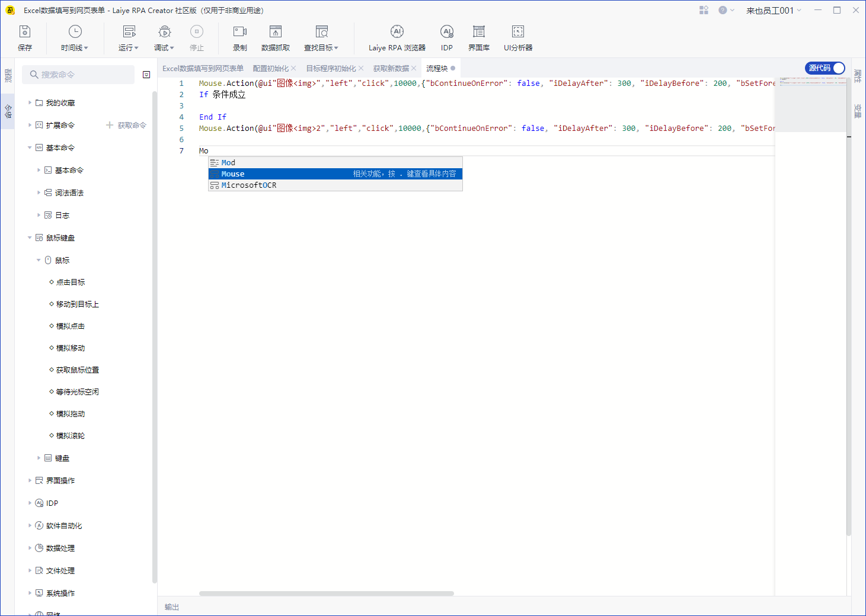Open the 属性 right sidebar tab
This screenshot has height=616, width=866.
[x=858, y=76]
